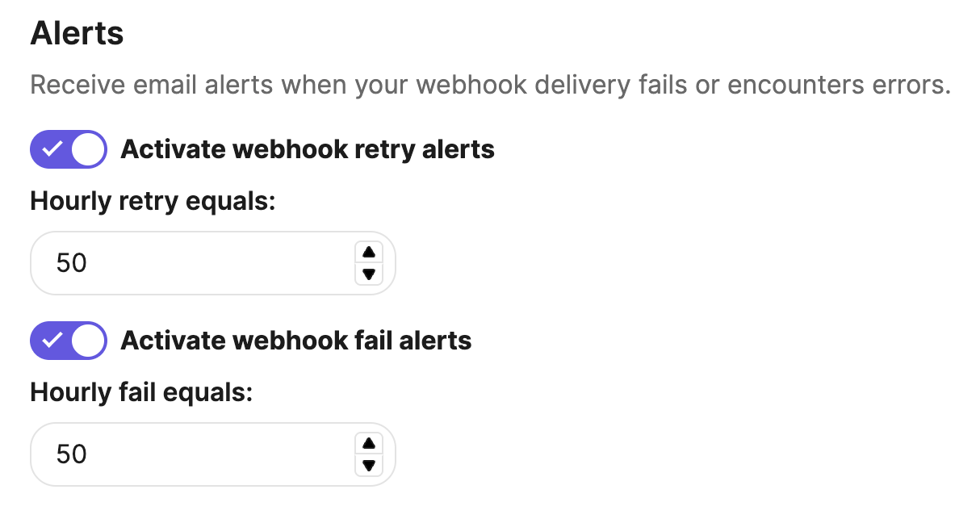Viewport: 980px width, 523px height.
Task: Disable webhook fail alerts
Action: [x=68, y=340]
